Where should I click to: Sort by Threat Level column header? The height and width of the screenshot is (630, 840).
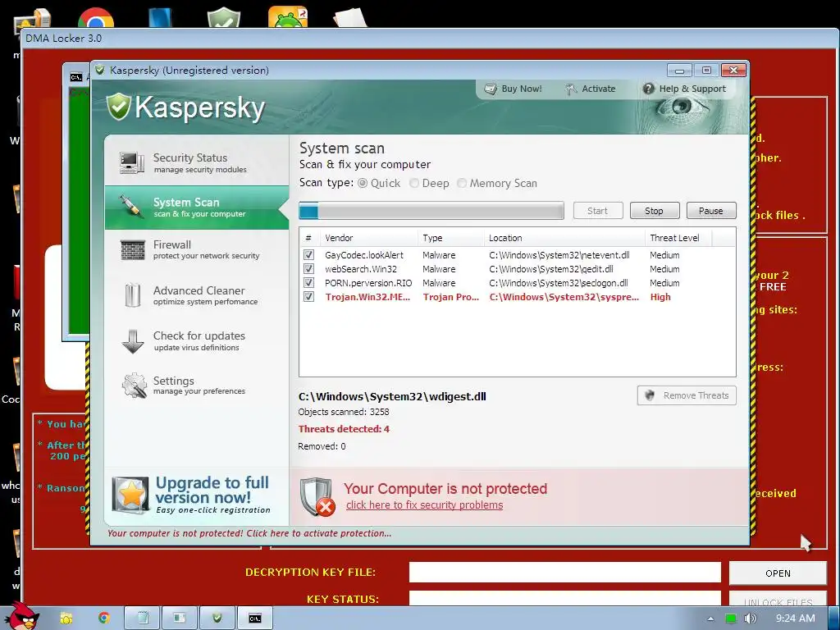pyautogui.click(x=678, y=238)
